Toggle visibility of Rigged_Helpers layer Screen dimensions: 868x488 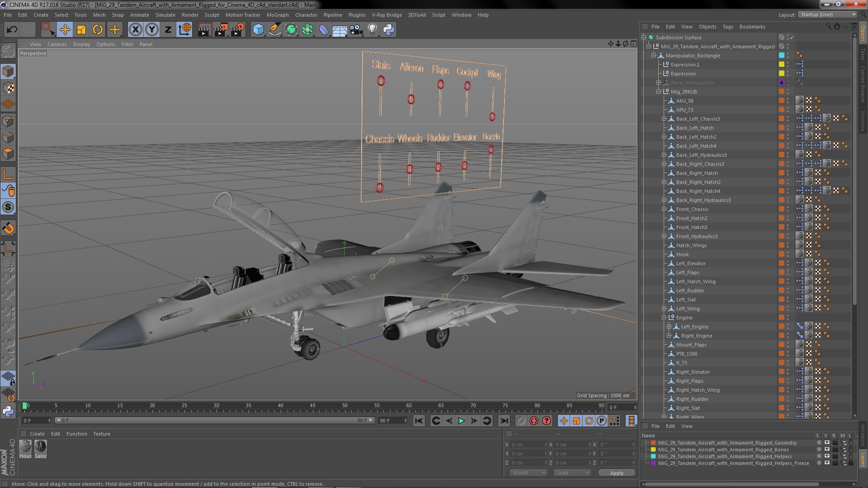827,456
